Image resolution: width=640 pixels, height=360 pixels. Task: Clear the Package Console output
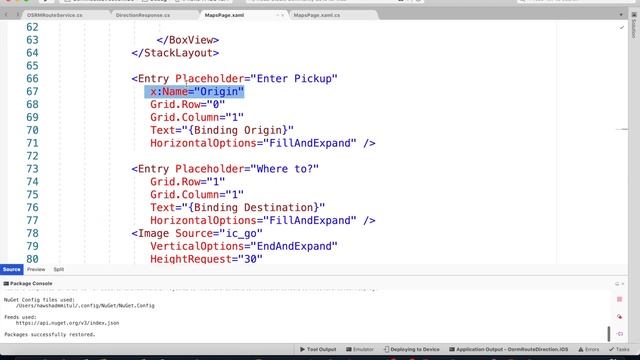pyautogui.click(x=619, y=317)
